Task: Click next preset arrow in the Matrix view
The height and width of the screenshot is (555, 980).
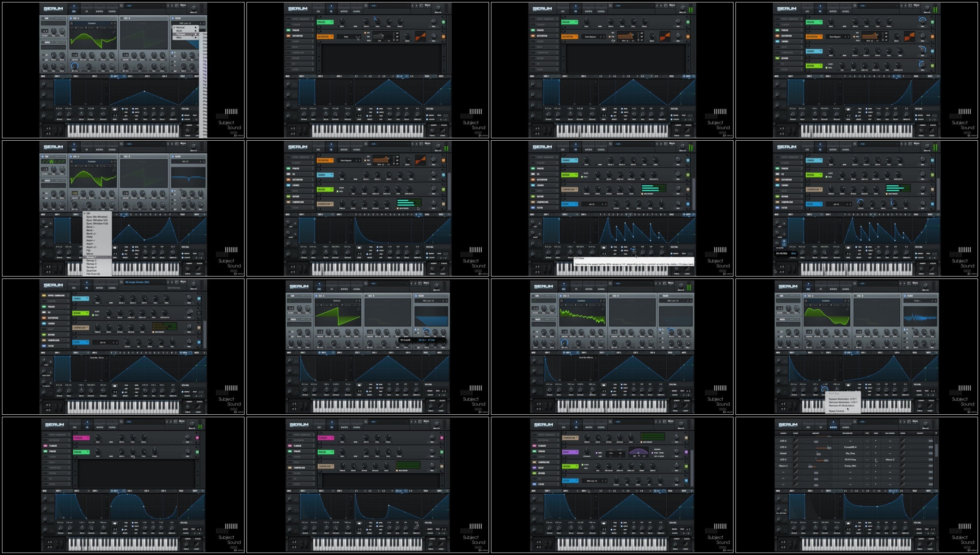Action: (x=905, y=422)
